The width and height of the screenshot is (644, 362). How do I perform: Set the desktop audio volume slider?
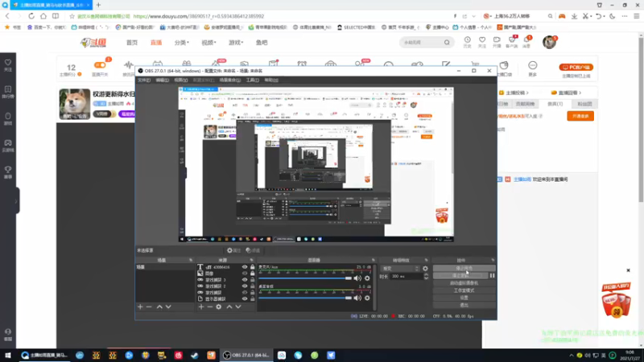305,298
